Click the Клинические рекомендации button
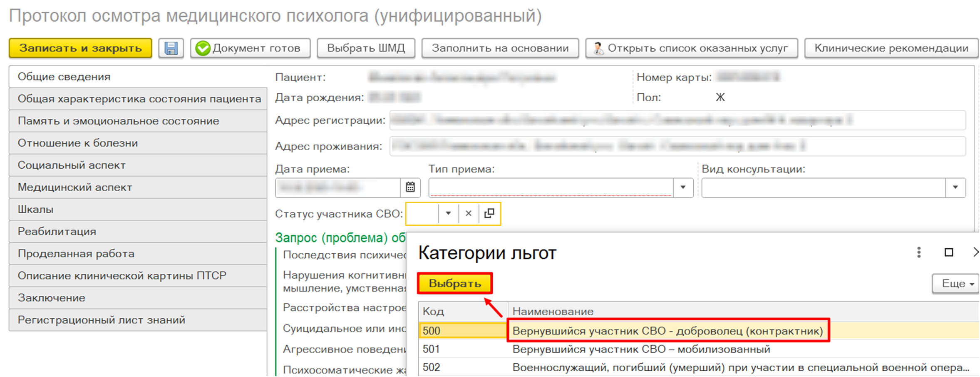The width and height of the screenshot is (980, 377). click(x=891, y=48)
